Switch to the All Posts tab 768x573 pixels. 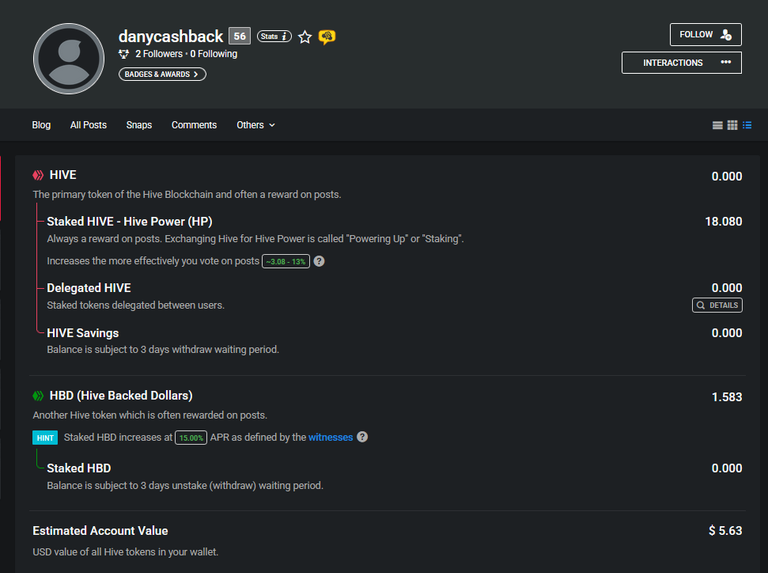pos(88,125)
